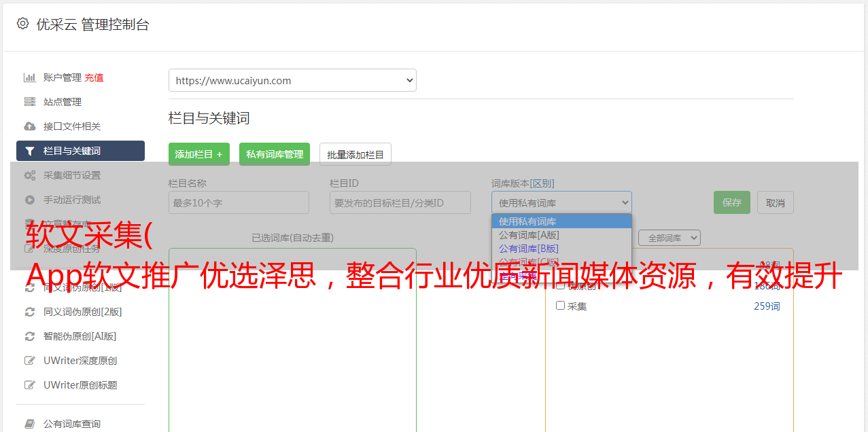Open 接口文件相关 via its cloud upload icon
Image resolution: width=868 pixels, height=432 pixels.
[x=29, y=126]
